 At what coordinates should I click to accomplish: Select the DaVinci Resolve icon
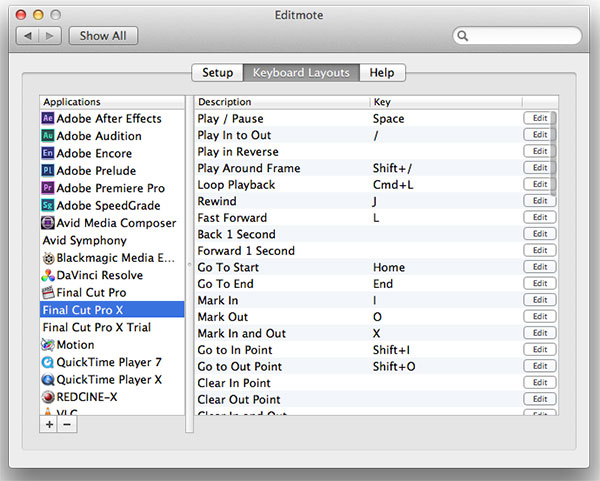(48, 275)
